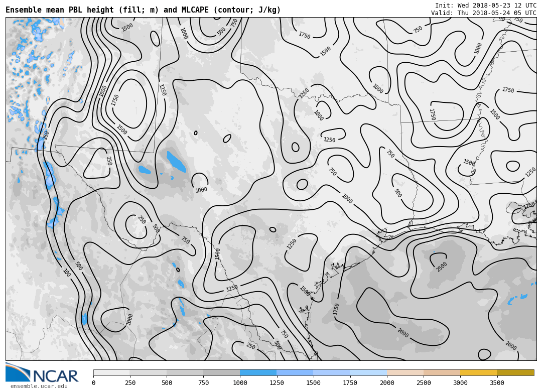Viewport: 542px width, 392px height.
Task: Pick the 500–750 gray colorbar segment
Action: (x=185, y=372)
